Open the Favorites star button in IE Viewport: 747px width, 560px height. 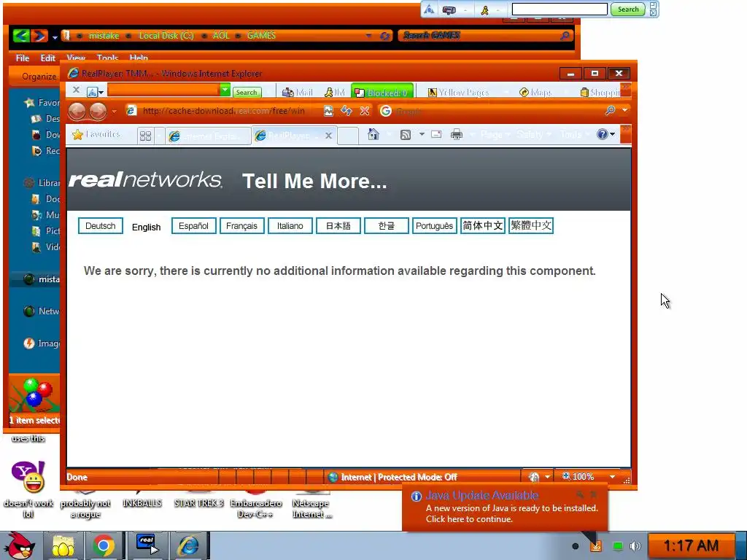(x=96, y=135)
